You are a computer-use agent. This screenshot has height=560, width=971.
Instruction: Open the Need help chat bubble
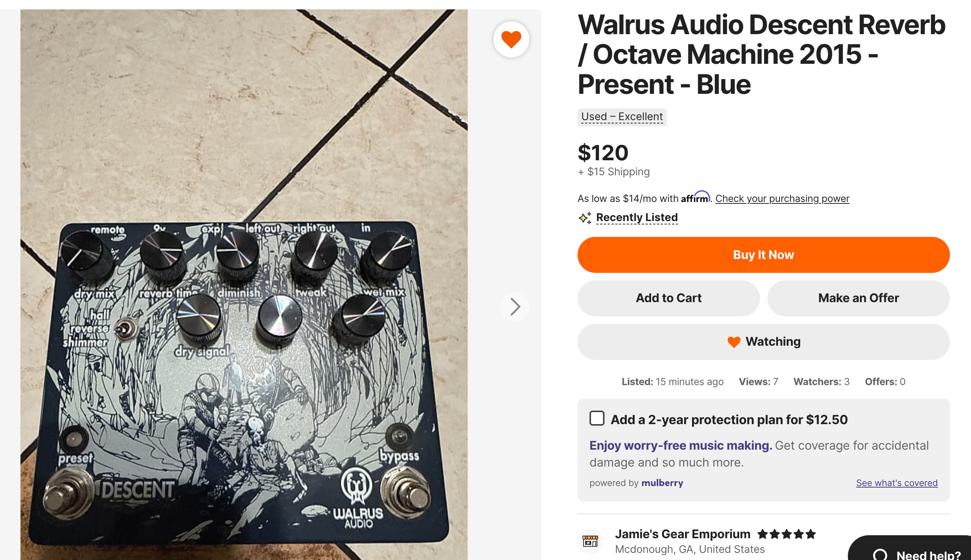tap(911, 549)
